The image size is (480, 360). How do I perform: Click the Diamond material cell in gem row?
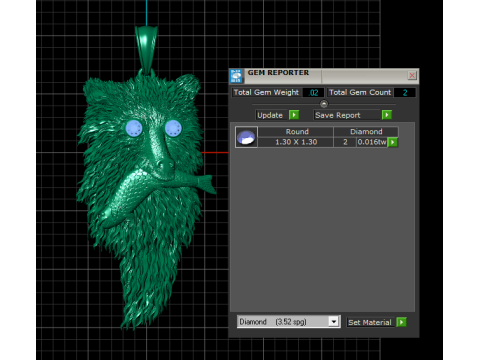coord(366,132)
